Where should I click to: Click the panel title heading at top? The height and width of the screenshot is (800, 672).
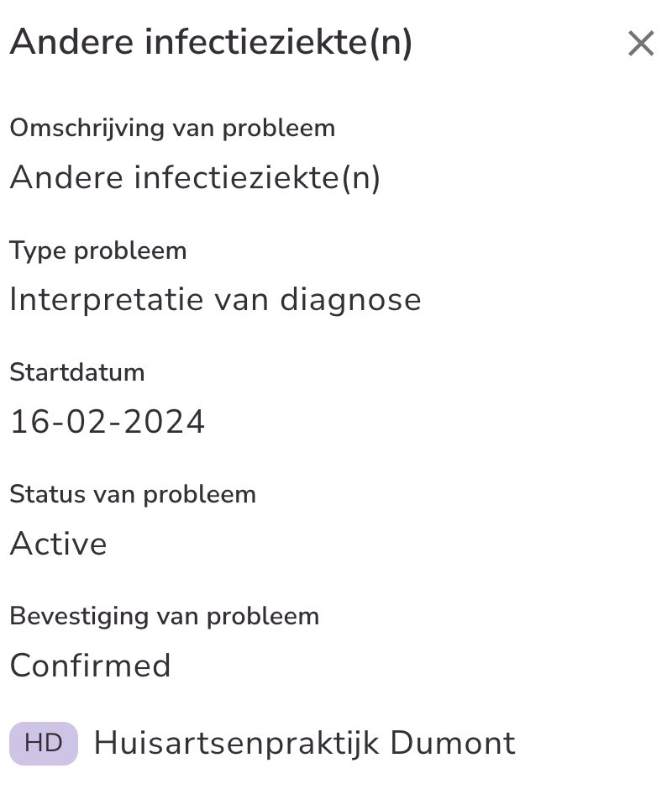pyautogui.click(x=211, y=43)
